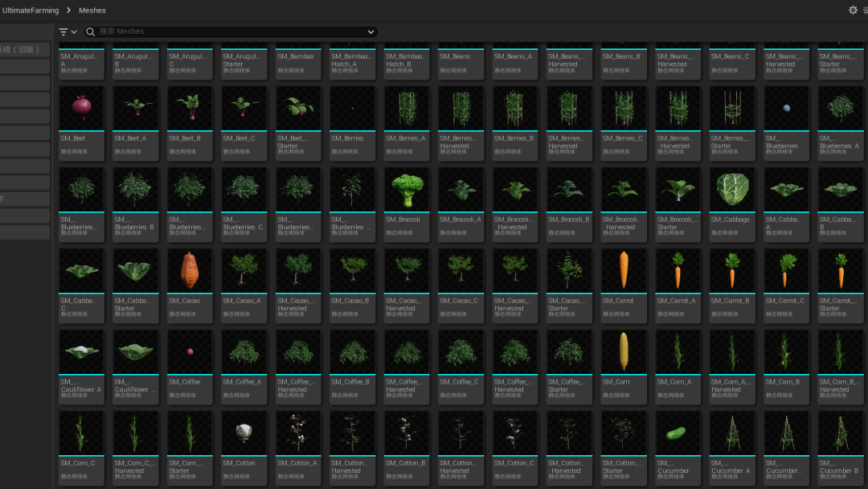Select the SM_Berries_A mesh asset
The image size is (868, 489).
[x=407, y=123]
